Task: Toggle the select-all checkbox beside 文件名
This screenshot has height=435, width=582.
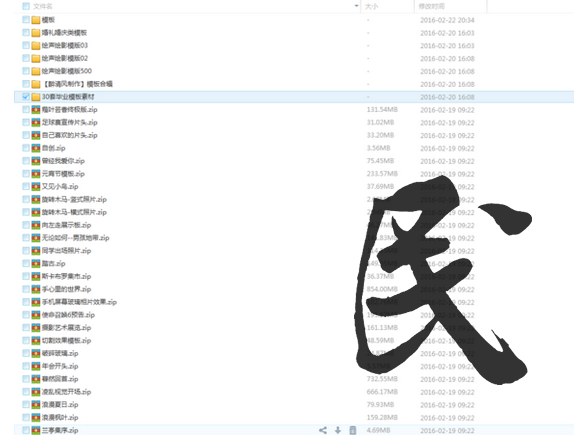Action: 26,6
